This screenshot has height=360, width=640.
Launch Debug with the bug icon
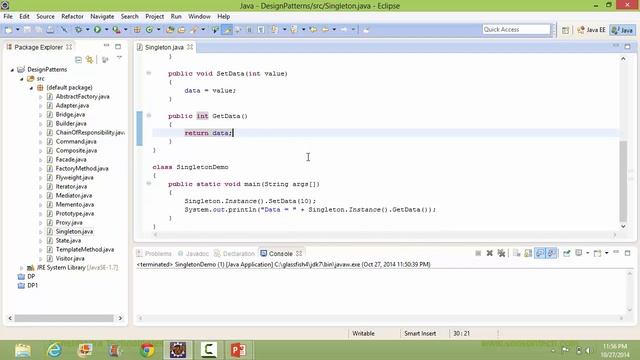click(78, 30)
